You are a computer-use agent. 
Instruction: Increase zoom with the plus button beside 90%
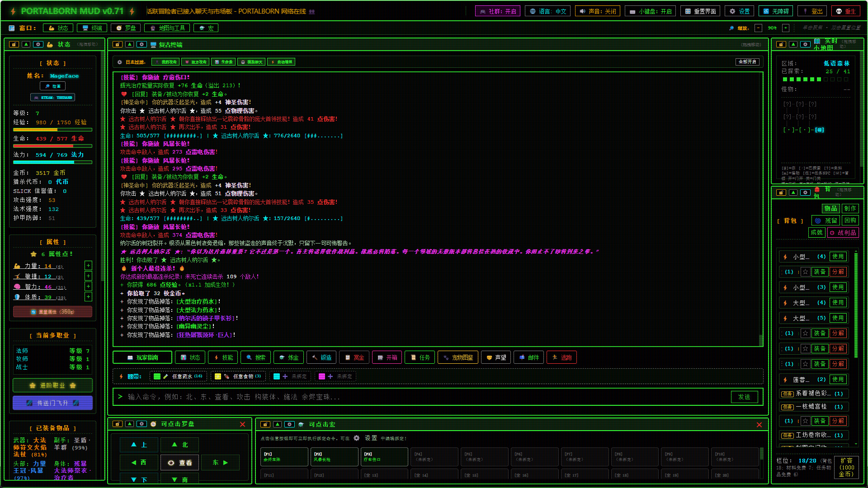786,28
